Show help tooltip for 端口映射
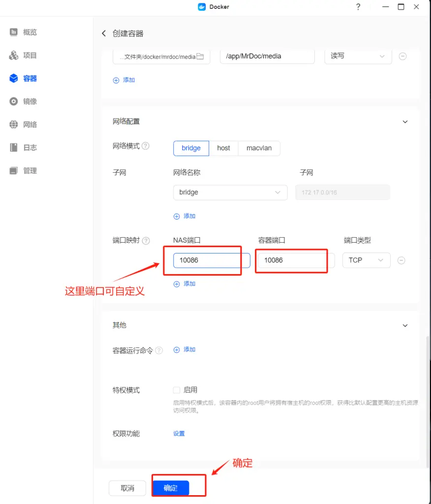The width and height of the screenshot is (431, 504). pyautogui.click(x=146, y=241)
